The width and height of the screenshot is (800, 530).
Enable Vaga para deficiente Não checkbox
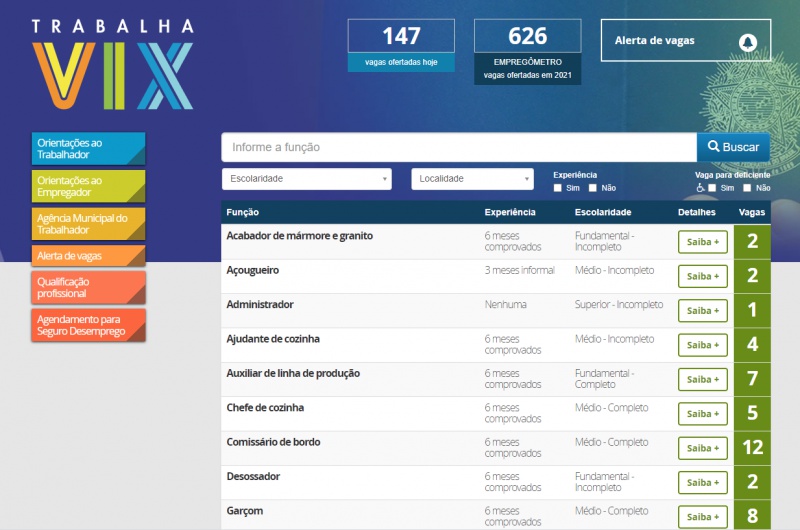tap(747, 188)
